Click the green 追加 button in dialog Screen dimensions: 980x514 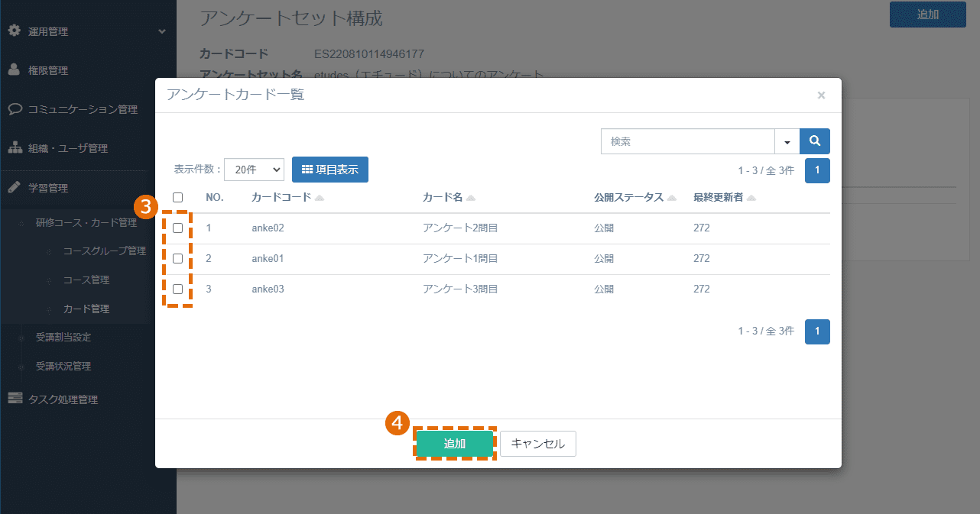point(455,444)
